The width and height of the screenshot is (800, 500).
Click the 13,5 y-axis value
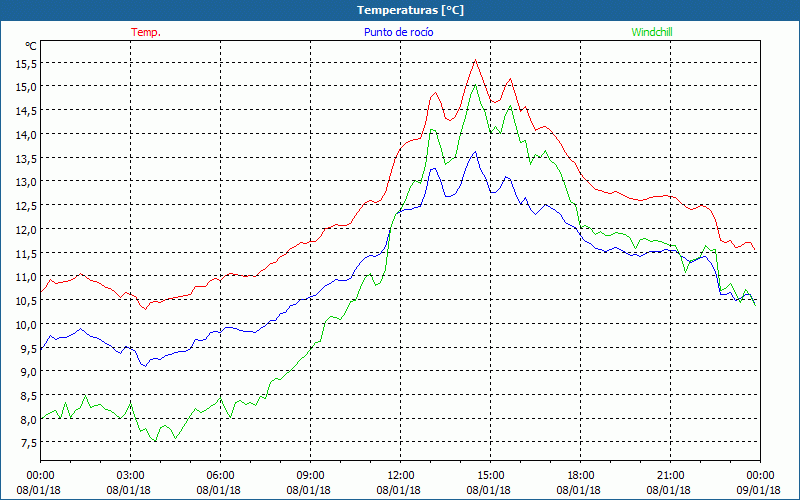(27, 158)
